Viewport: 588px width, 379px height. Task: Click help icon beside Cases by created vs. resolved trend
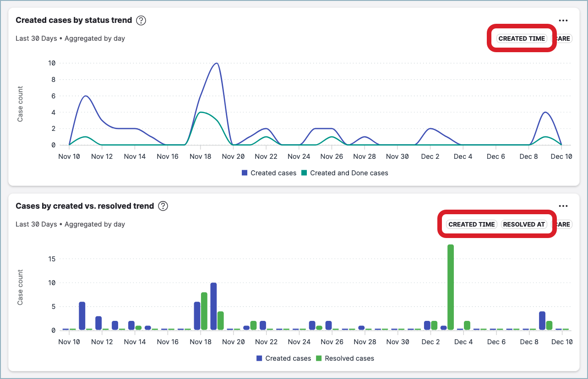(163, 206)
